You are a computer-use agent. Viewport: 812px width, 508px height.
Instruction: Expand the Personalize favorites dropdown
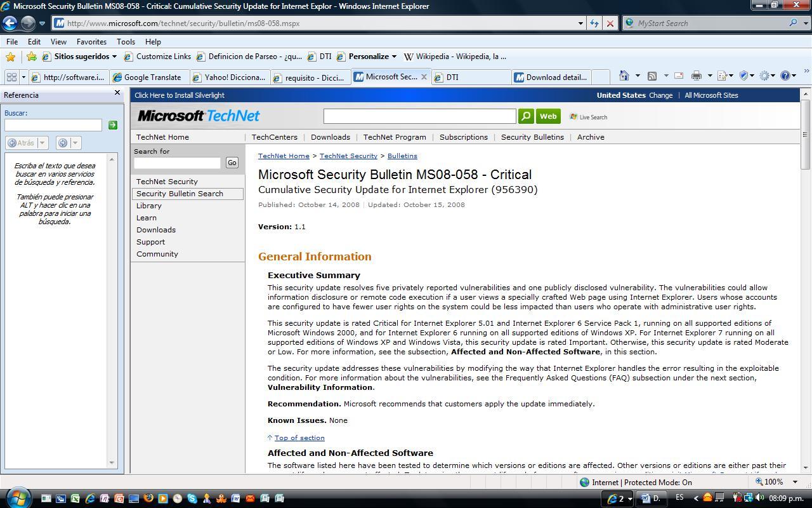(x=393, y=57)
